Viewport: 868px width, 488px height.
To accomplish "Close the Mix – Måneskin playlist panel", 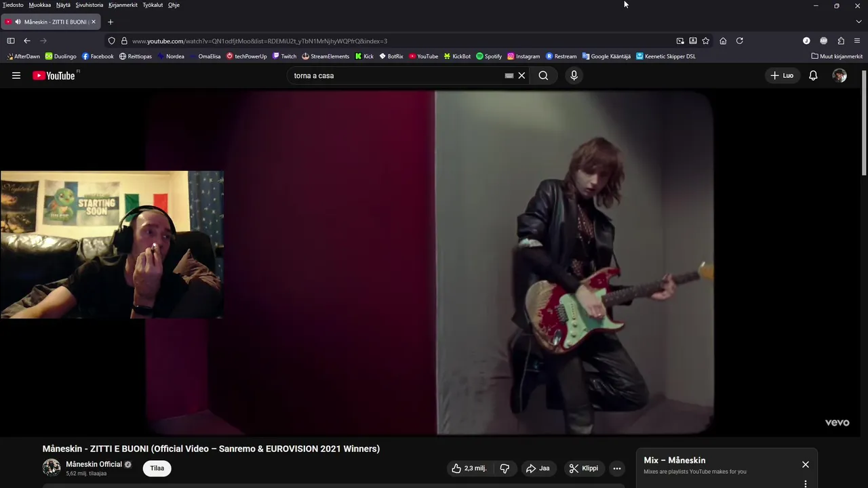I will (806, 464).
